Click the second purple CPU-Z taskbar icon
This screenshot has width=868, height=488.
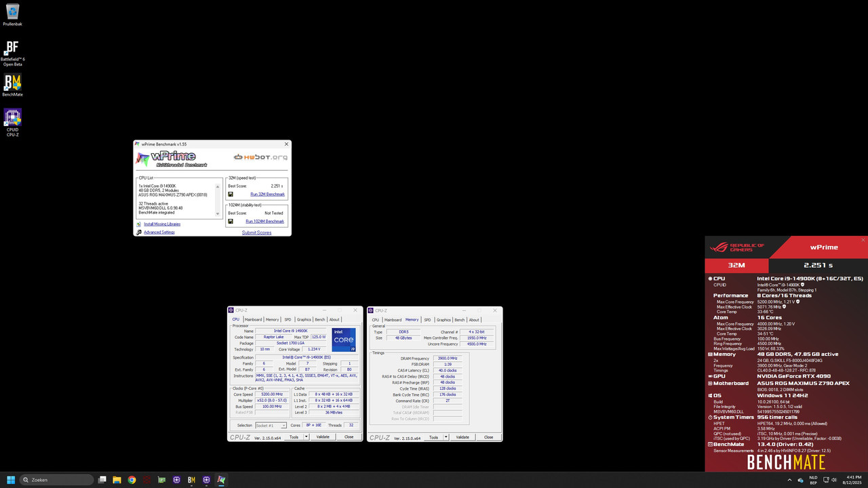coord(206,480)
